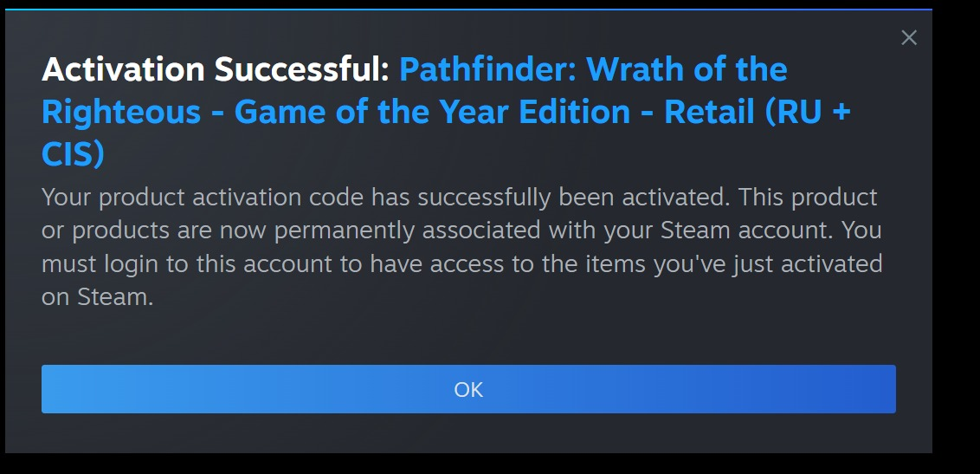Click the phrase "This product" on the first message line

point(808,197)
